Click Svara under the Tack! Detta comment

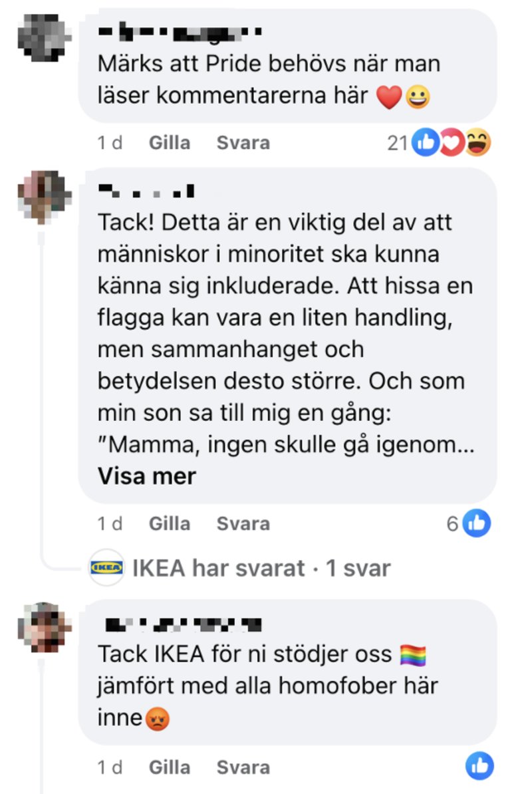[x=243, y=523]
